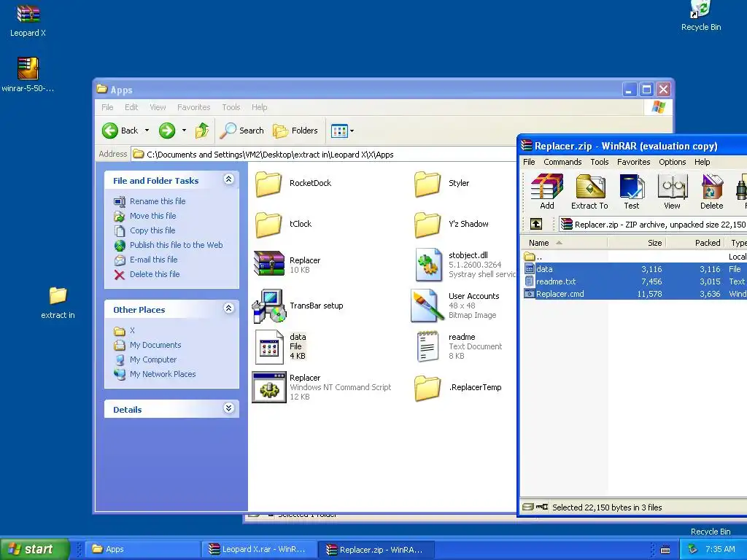Select User Accounts bitmap image
Image resolution: width=747 pixels, height=560 pixels.
tap(455, 306)
